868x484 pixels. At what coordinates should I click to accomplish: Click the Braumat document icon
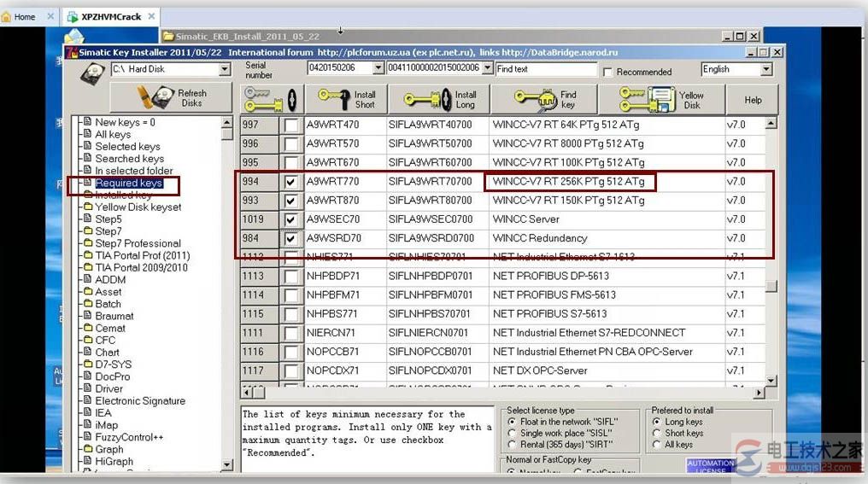(x=87, y=316)
